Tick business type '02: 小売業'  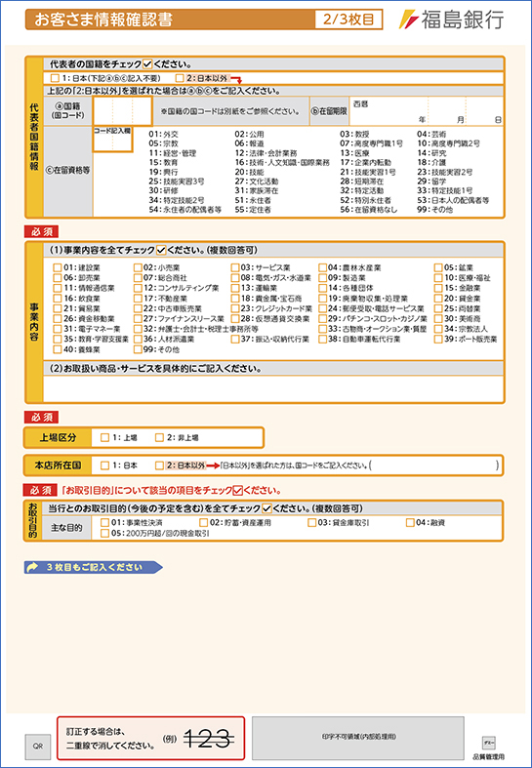coord(138,268)
